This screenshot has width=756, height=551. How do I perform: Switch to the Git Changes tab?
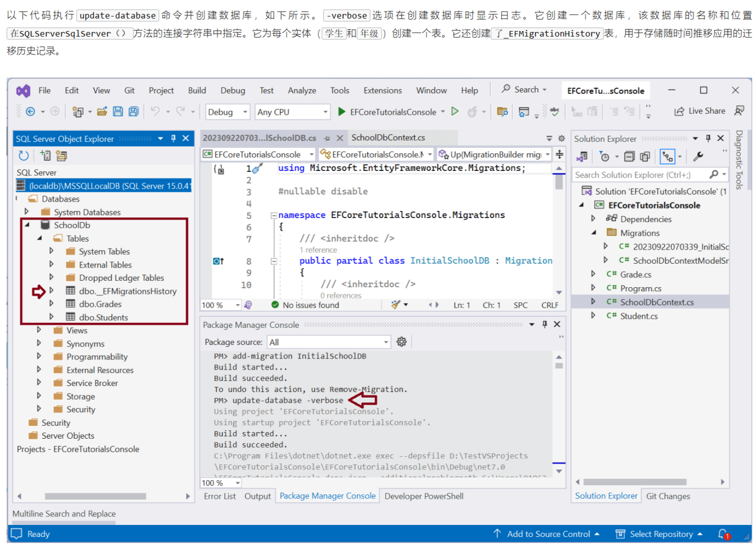click(x=668, y=496)
